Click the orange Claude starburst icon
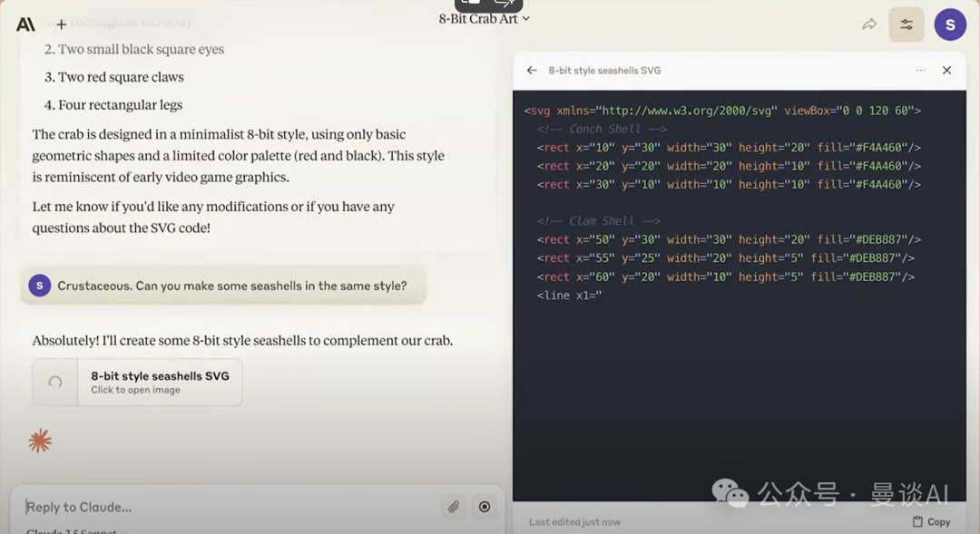 pyautogui.click(x=40, y=442)
